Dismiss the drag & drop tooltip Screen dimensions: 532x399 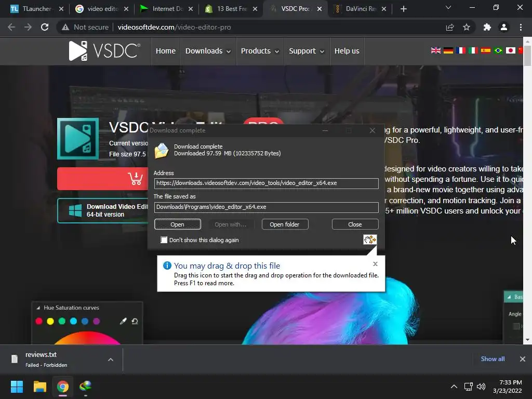375,264
